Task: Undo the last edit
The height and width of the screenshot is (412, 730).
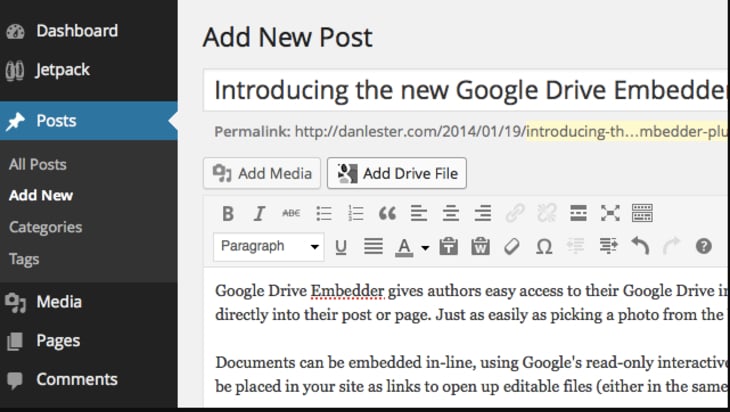Action: [640, 245]
